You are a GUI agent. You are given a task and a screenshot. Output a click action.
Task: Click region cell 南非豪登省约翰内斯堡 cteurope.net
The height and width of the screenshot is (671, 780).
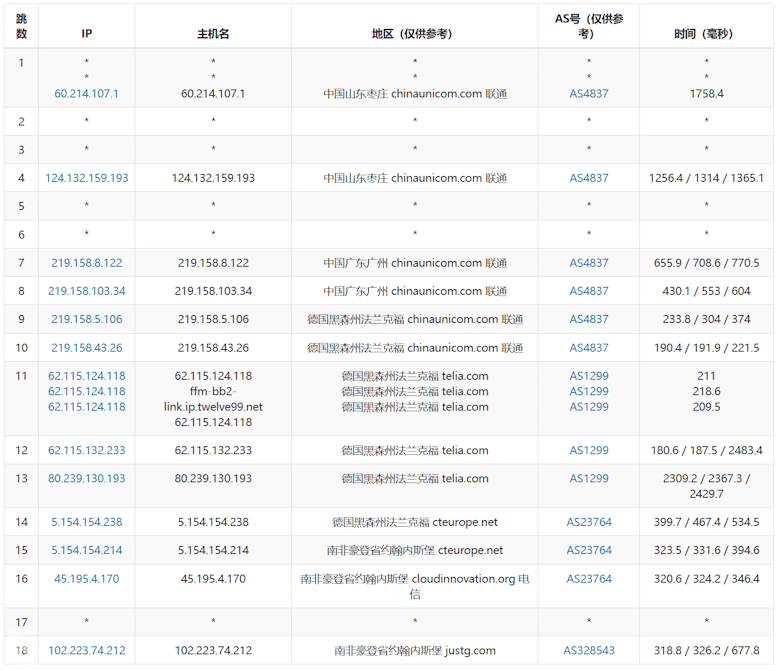[414, 550]
